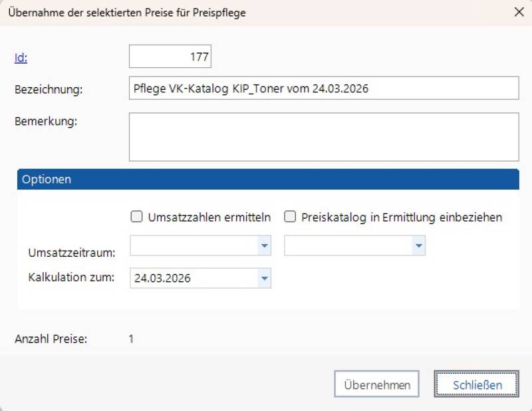The height and width of the screenshot is (411, 532).
Task: Focus the Bezeichnung text field
Action: point(323,88)
